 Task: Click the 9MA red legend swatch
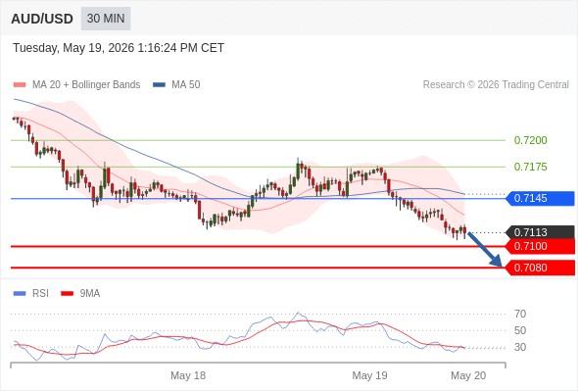pyautogui.click(x=67, y=294)
